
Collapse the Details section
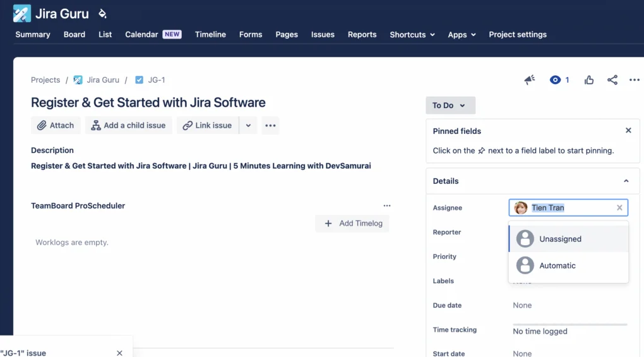coord(626,181)
